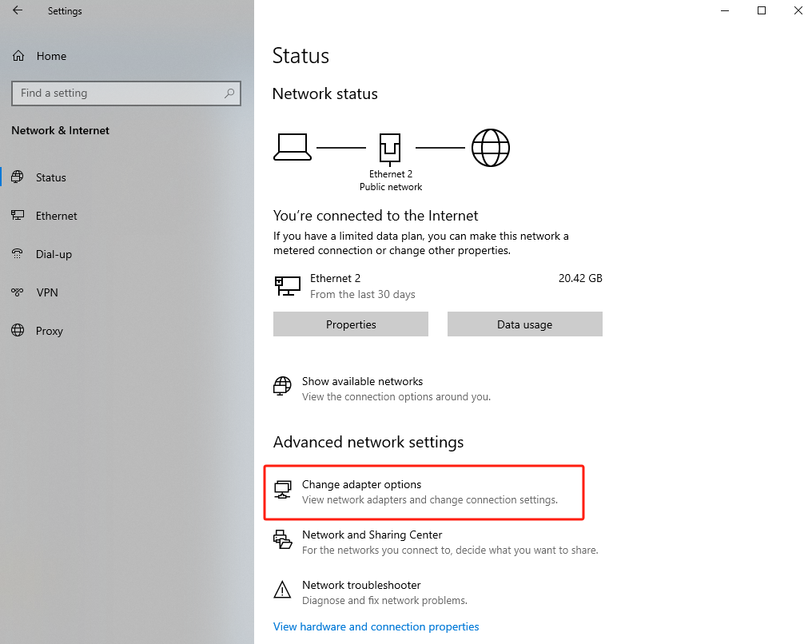This screenshot has width=812, height=644.
Task: Click the VPN icon in sidebar
Action: [18, 292]
